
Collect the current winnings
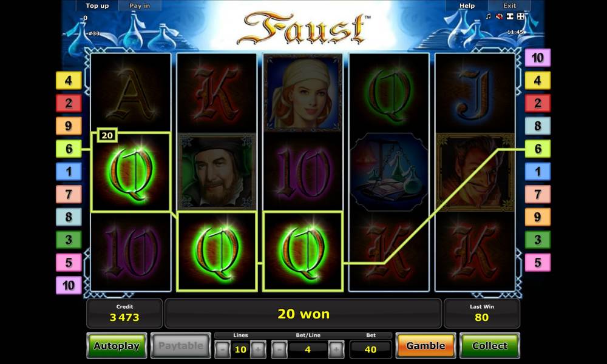point(489,345)
